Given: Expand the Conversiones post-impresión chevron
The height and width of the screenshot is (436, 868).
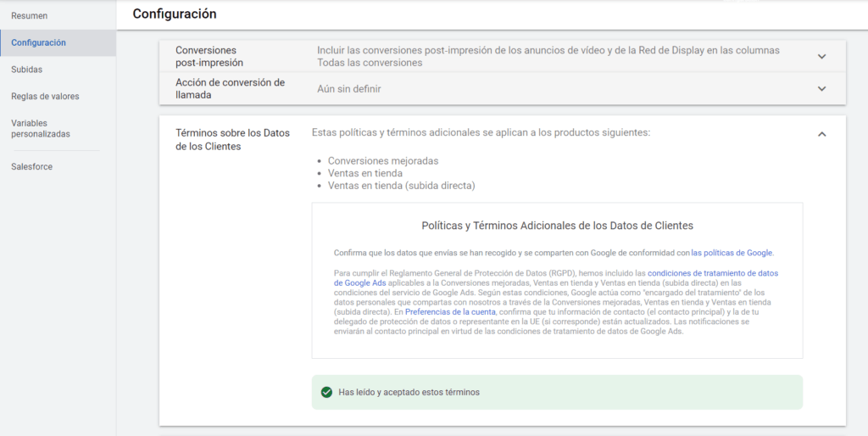Looking at the screenshot, I should coord(822,57).
